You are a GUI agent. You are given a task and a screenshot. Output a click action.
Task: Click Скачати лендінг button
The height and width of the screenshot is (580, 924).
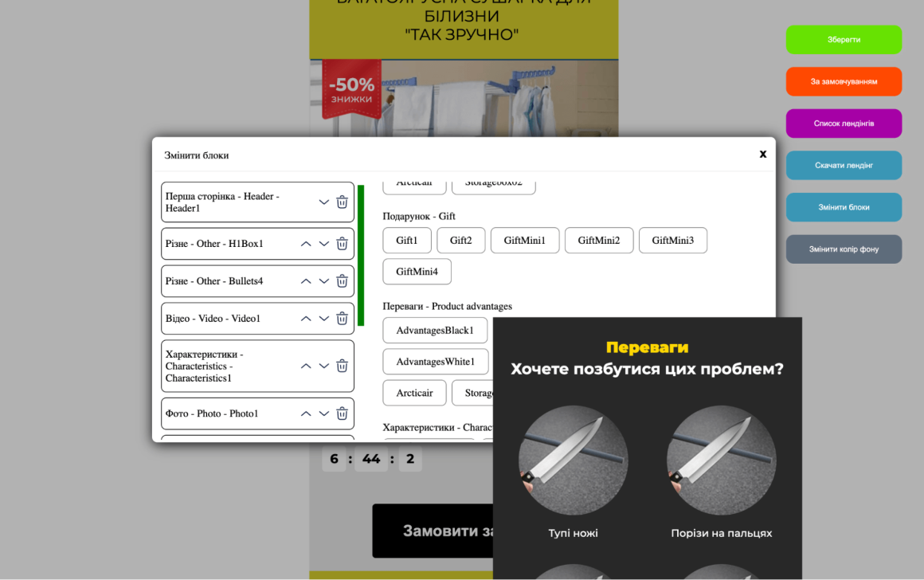pyautogui.click(x=844, y=165)
